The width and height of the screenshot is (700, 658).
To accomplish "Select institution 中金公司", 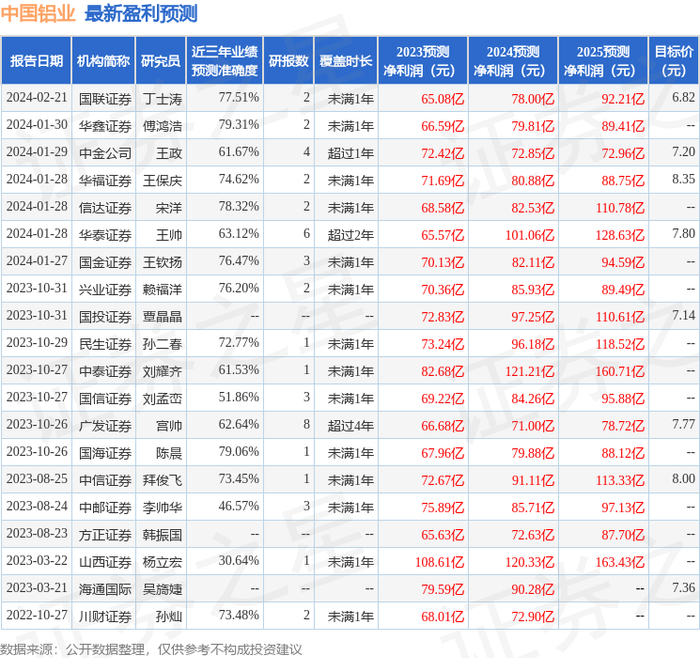I will tap(105, 154).
